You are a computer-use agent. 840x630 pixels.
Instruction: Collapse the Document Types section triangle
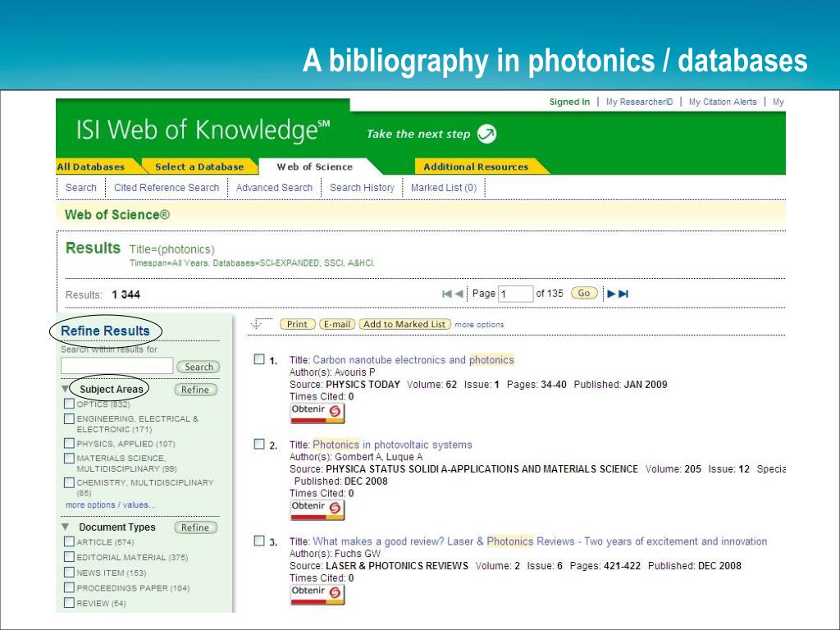click(66, 527)
